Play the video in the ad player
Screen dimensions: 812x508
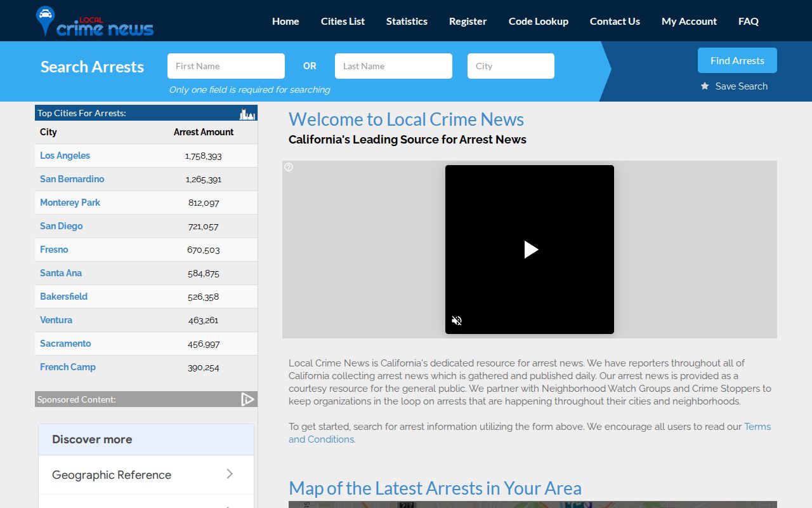tap(531, 250)
